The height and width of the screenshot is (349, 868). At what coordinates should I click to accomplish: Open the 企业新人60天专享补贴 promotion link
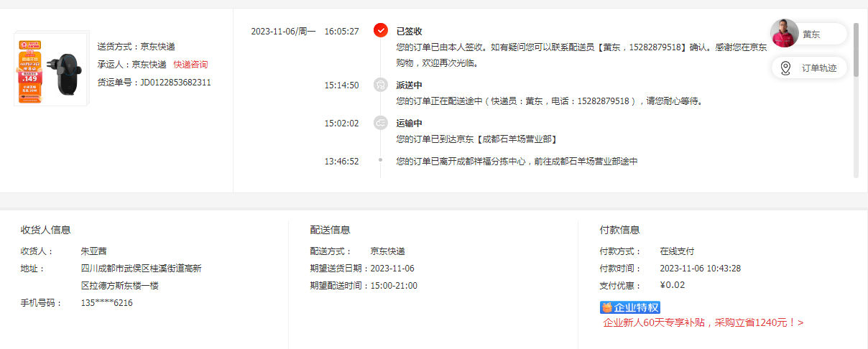703,323
